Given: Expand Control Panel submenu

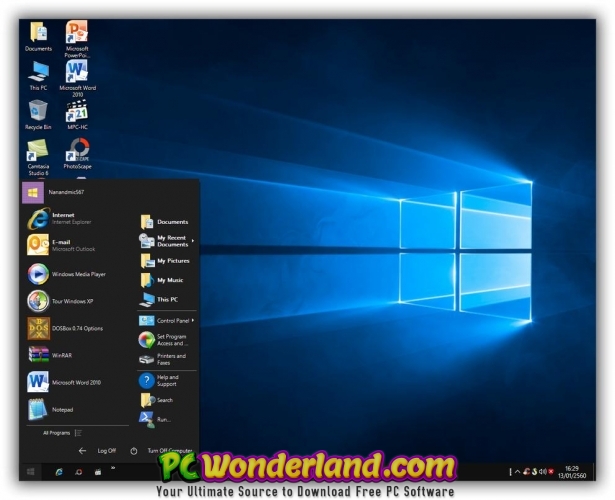Looking at the screenshot, I should tap(166, 321).
